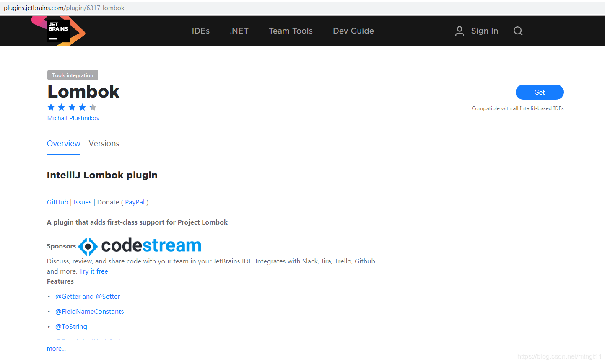The width and height of the screenshot is (605, 364).
Task: Switch to the Versions tab
Action: 104,144
